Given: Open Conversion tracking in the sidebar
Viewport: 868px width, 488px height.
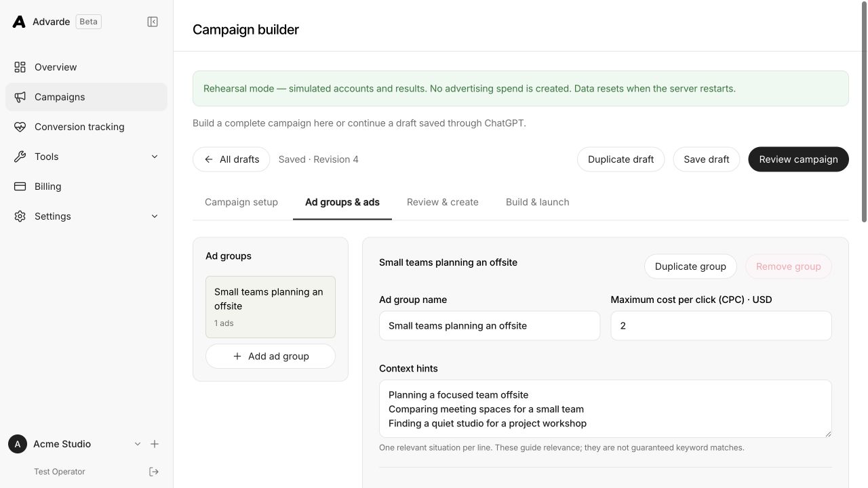Looking at the screenshot, I should click(x=86, y=127).
